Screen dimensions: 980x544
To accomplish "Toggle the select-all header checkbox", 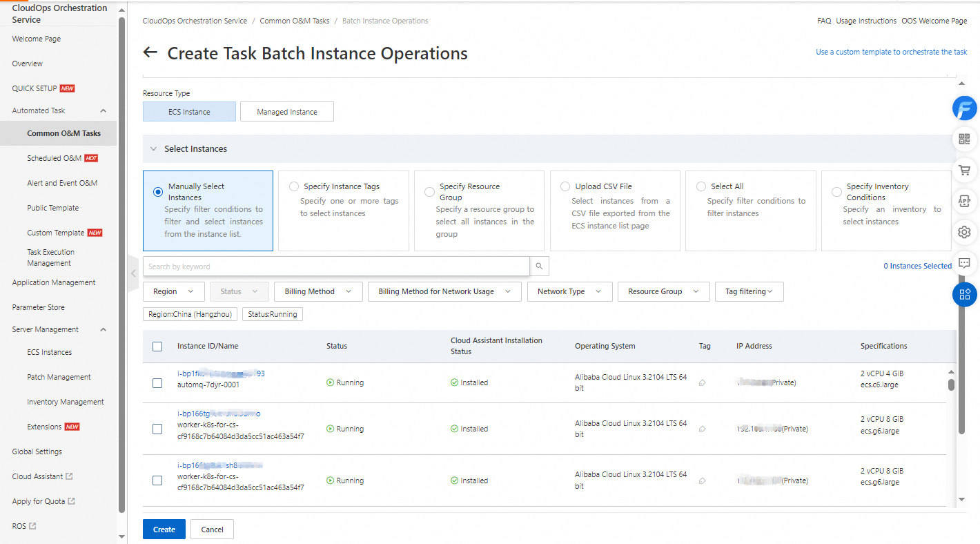I will point(157,347).
